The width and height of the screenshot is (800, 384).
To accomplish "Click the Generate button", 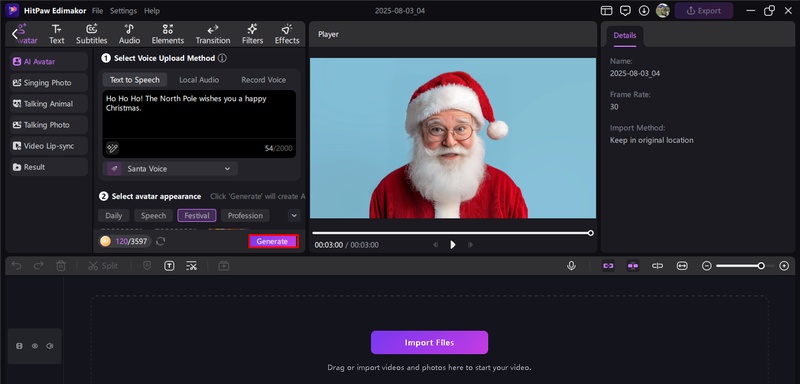I will pos(273,241).
